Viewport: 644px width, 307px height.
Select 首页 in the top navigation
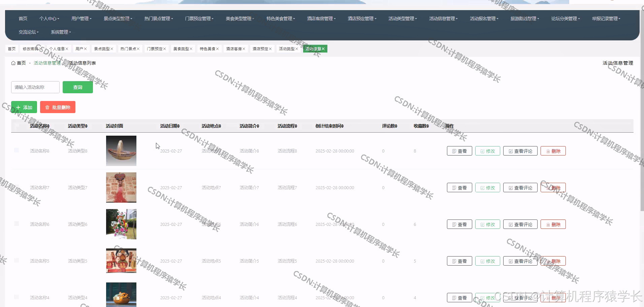click(x=23, y=19)
